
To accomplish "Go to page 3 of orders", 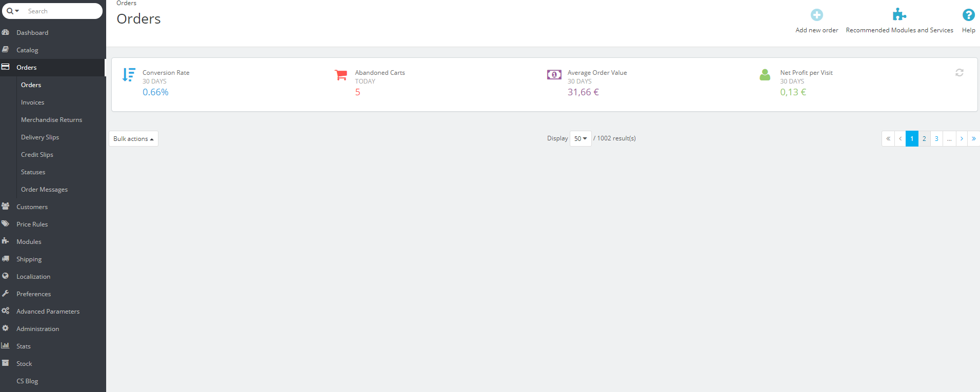I will 936,138.
